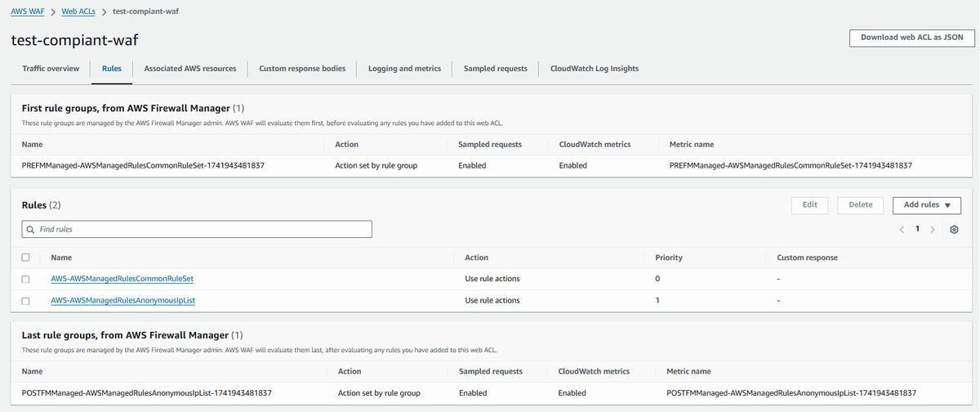Viewport: 980px width, 412px height.
Task: Expand the Add rules dropdown
Action: click(927, 205)
